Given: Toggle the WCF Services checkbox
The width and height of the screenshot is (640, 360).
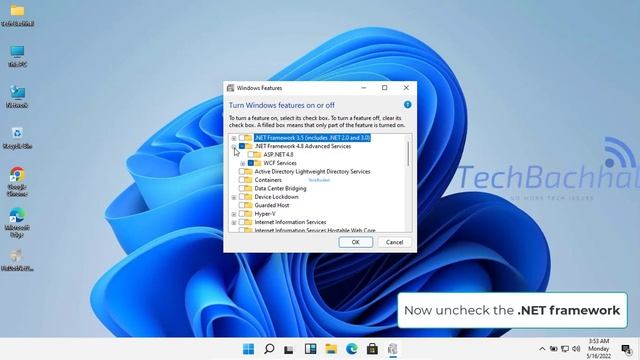Looking at the screenshot, I should pos(251,163).
